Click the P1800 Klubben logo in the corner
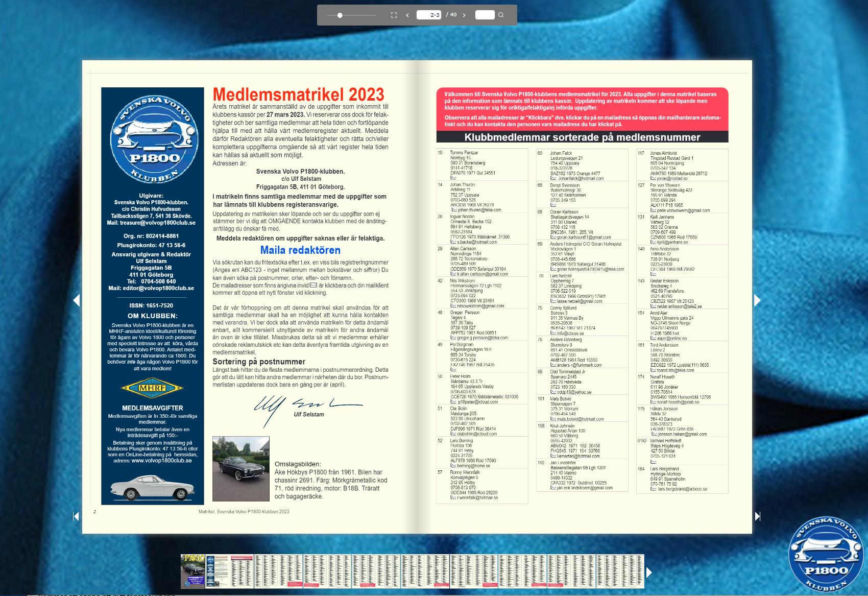 click(825, 555)
